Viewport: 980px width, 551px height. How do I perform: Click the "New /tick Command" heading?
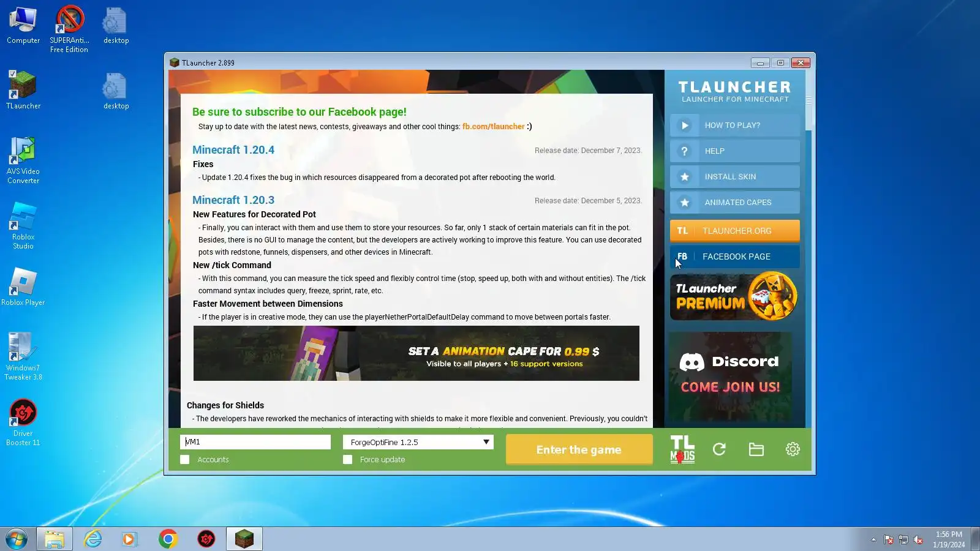pyautogui.click(x=232, y=265)
